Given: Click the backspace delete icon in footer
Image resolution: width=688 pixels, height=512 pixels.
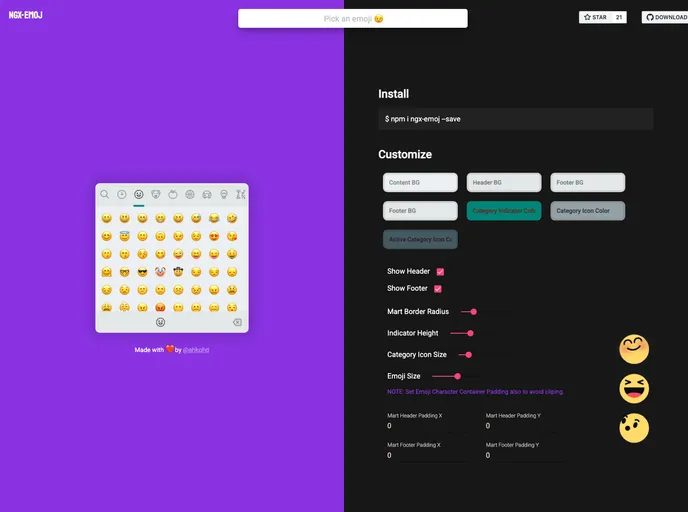Looking at the screenshot, I should tap(237, 322).
